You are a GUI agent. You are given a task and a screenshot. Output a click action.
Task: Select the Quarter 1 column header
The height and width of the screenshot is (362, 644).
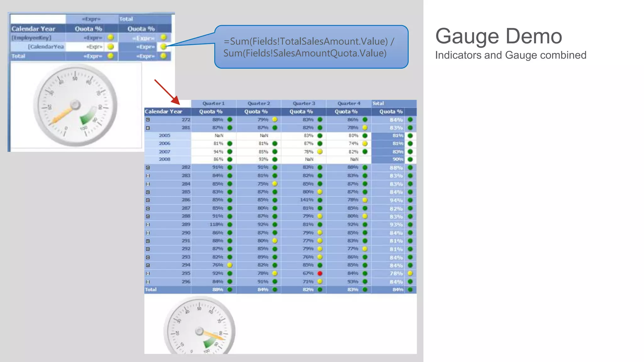click(214, 103)
